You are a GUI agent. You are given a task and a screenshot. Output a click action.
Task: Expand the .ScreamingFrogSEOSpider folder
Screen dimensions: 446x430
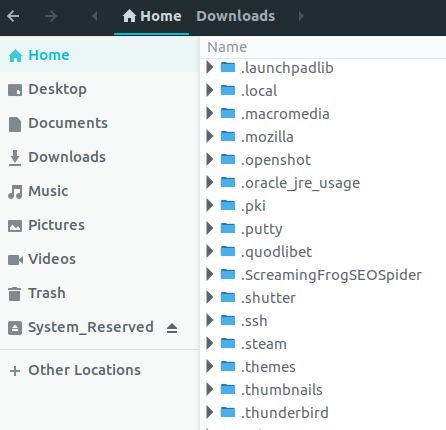[210, 274]
